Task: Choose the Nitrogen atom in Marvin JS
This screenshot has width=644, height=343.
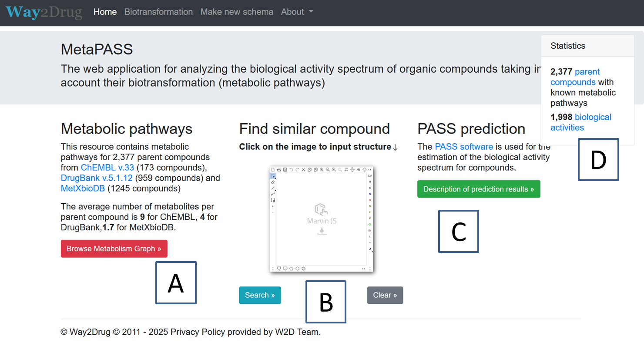Action: (370, 194)
